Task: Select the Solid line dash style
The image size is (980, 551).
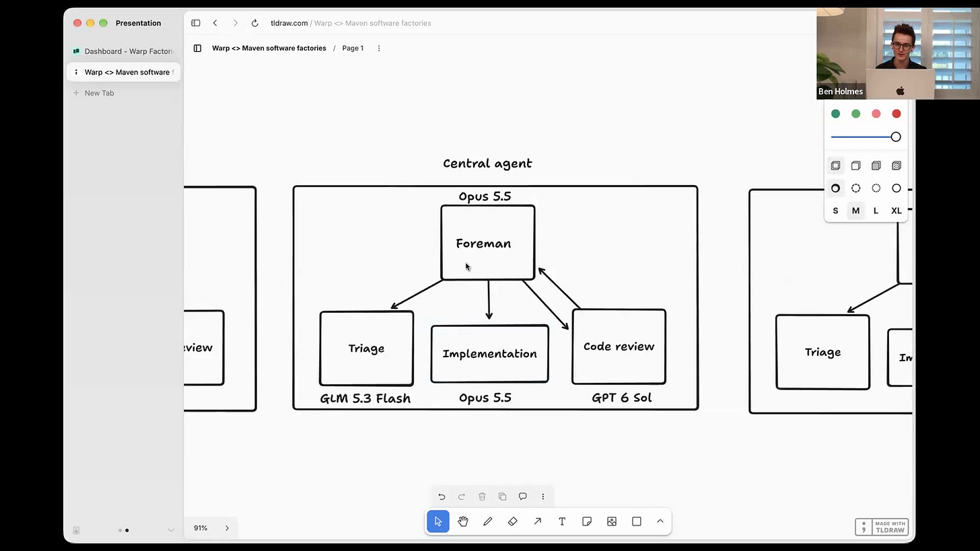Action: pyautogui.click(x=896, y=188)
